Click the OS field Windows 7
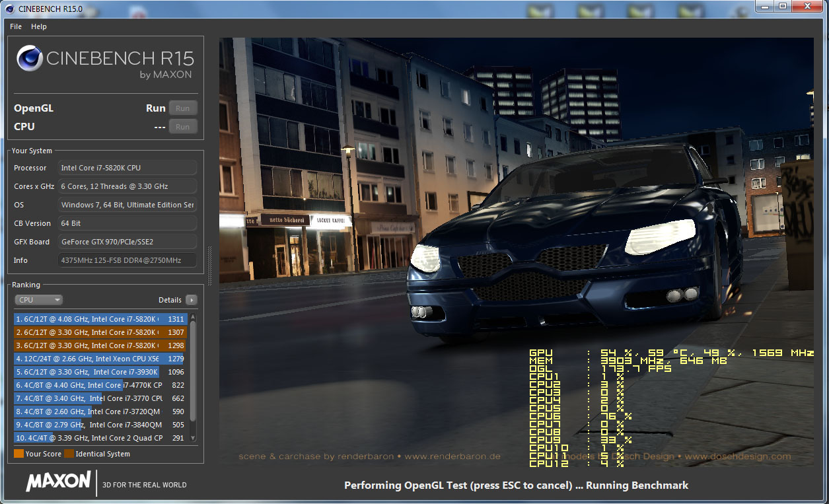This screenshot has height=504, width=829. pyautogui.click(x=127, y=205)
